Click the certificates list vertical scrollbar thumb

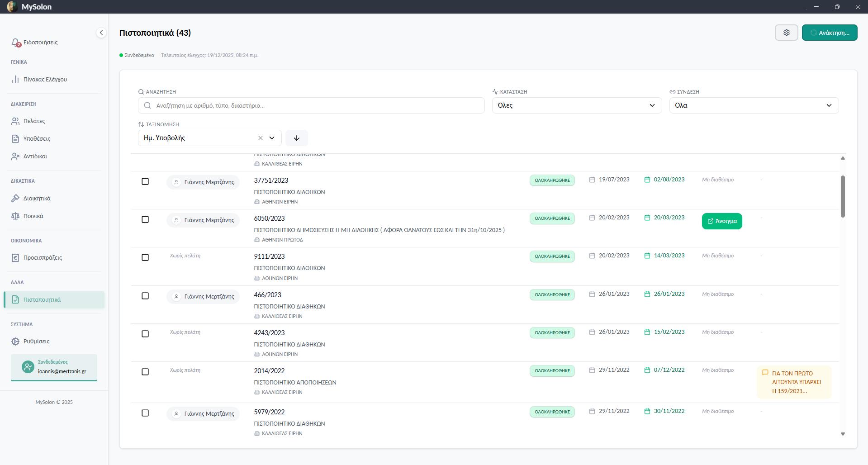point(843,196)
